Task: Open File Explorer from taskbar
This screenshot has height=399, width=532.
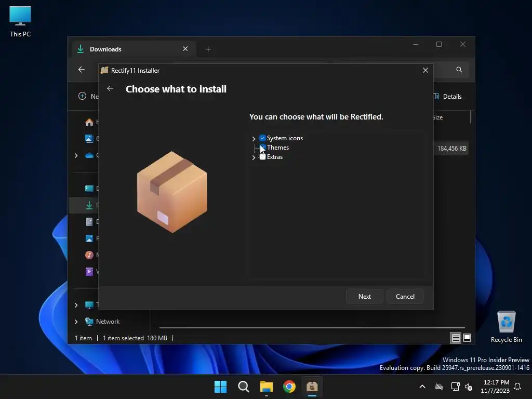Action: [x=267, y=387]
